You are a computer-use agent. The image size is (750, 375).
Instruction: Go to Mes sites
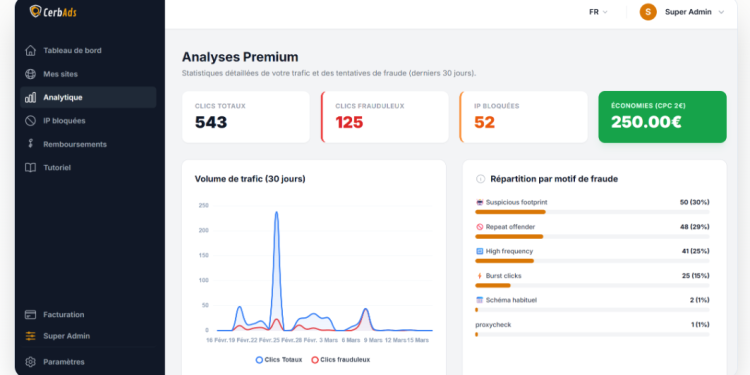tap(88, 74)
